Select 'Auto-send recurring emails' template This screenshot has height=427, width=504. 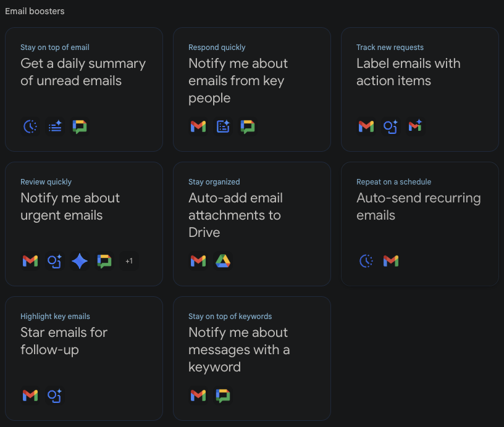tap(418, 207)
